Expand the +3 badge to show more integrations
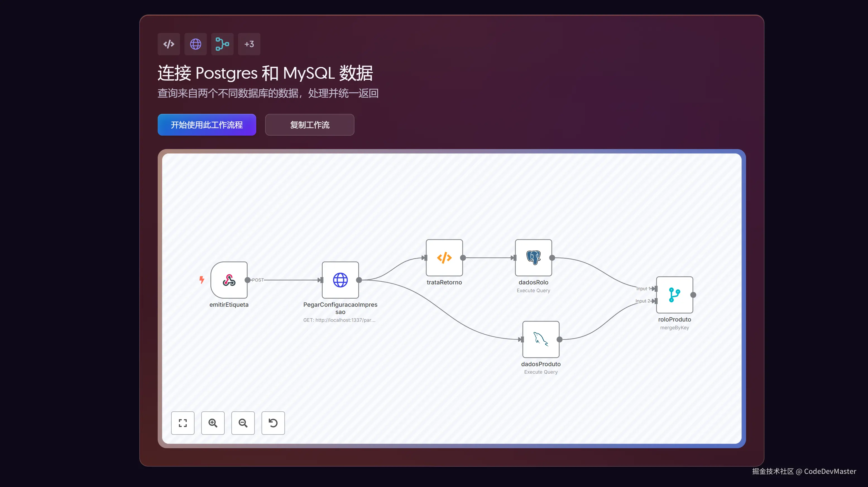 click(249, 44)
